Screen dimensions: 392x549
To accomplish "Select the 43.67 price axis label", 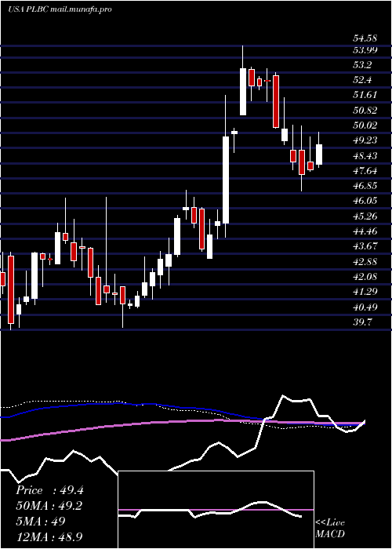I will pos(364,246).
